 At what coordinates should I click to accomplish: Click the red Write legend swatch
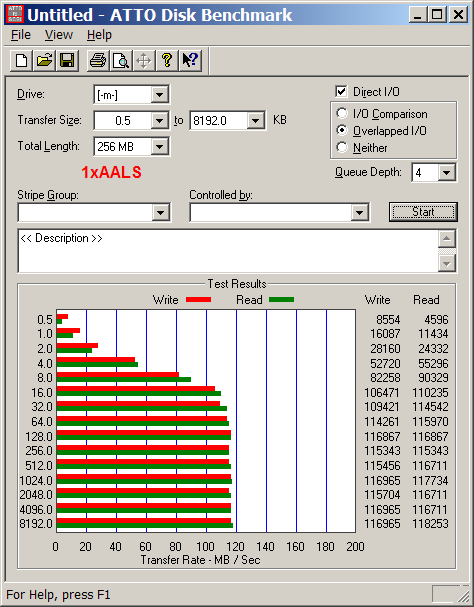point(198,300)
